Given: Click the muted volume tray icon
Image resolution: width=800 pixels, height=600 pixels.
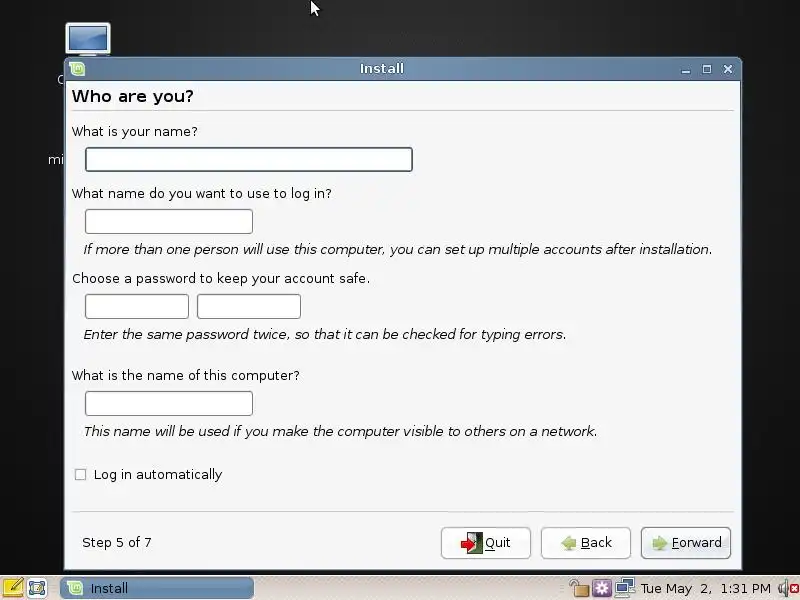Looking at the screenshot, I should click(x=789, y=589).
